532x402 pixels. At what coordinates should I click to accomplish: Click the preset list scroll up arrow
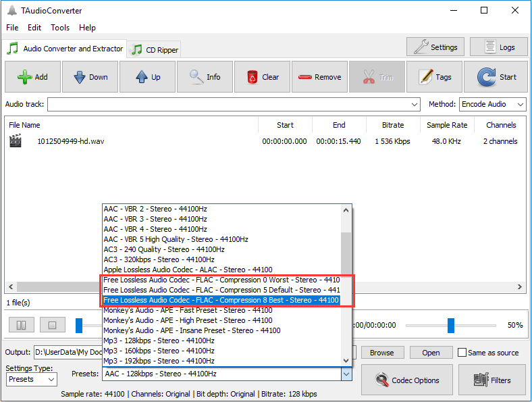(x=346, y=210)
